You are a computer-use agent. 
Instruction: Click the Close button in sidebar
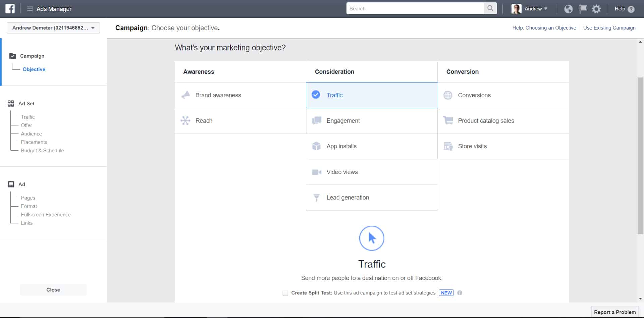(53, 290)
